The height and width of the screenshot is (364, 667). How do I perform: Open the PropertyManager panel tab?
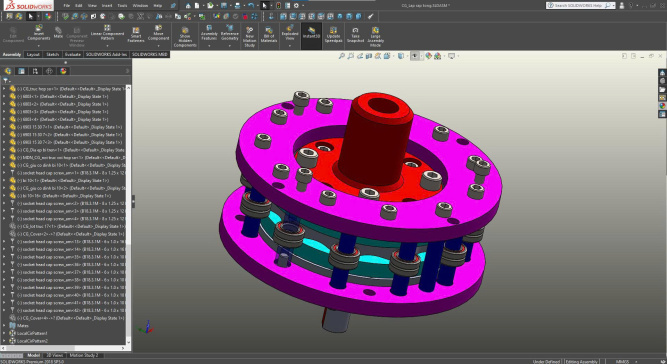pos(21,71)
